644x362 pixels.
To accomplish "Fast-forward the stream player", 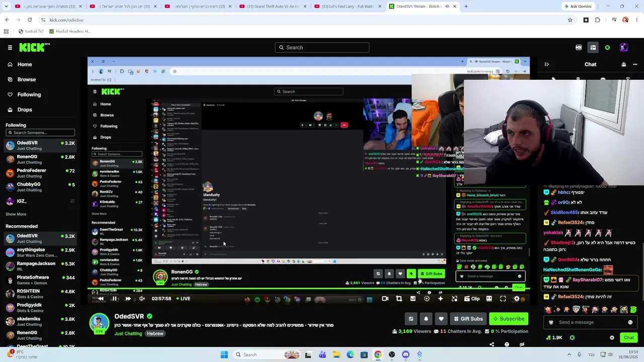I will tap(128, 299).
